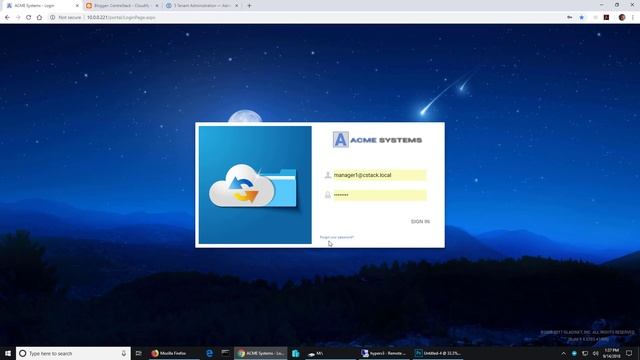Viewport: 640px width, 360px height.
Task: Go forward in browser history
Action: 18,18
